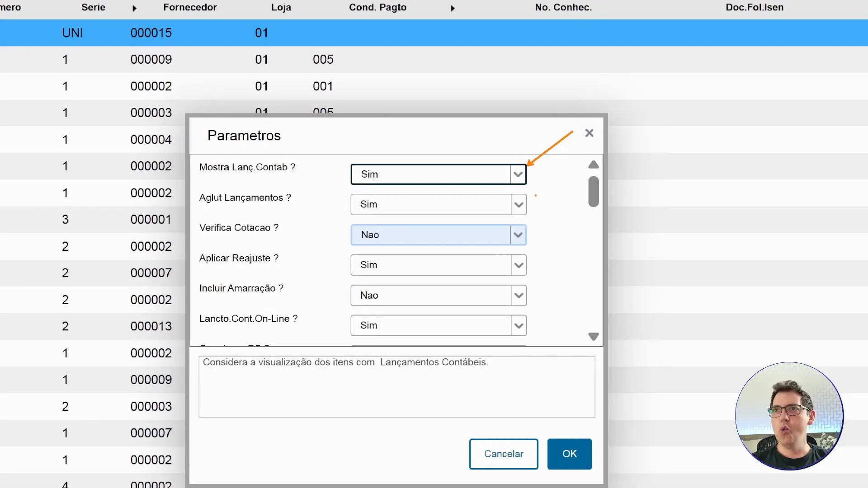This screenshot has height=488, width=868.
Task: Click the arrow beside the Serie column header
Action: (x=134, y=8)
